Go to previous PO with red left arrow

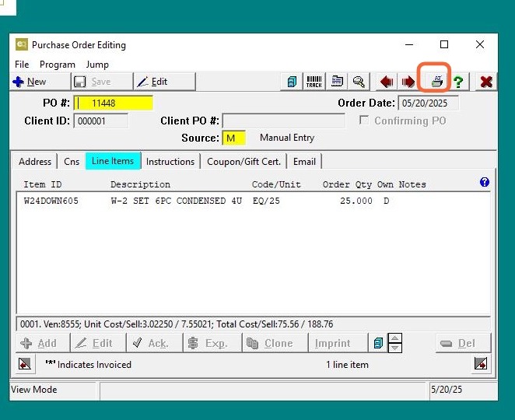pos(387,82)
